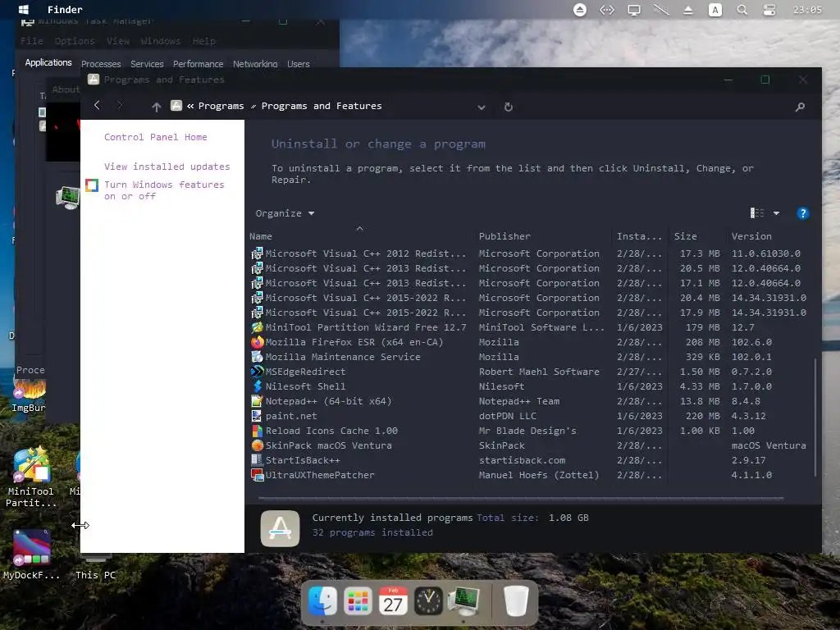Screen dimensions: 840x630
Task: Click the network arrows icon in menu bar
Action: click(607, 10)
